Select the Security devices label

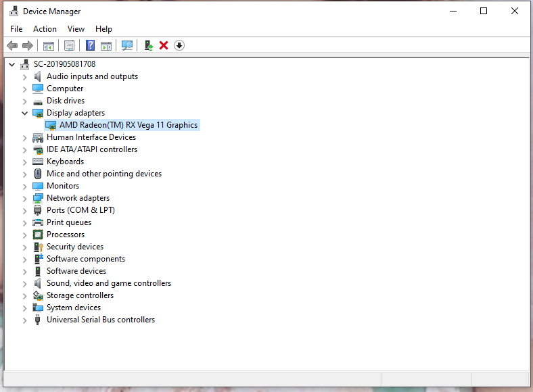(x=75, y=247)
